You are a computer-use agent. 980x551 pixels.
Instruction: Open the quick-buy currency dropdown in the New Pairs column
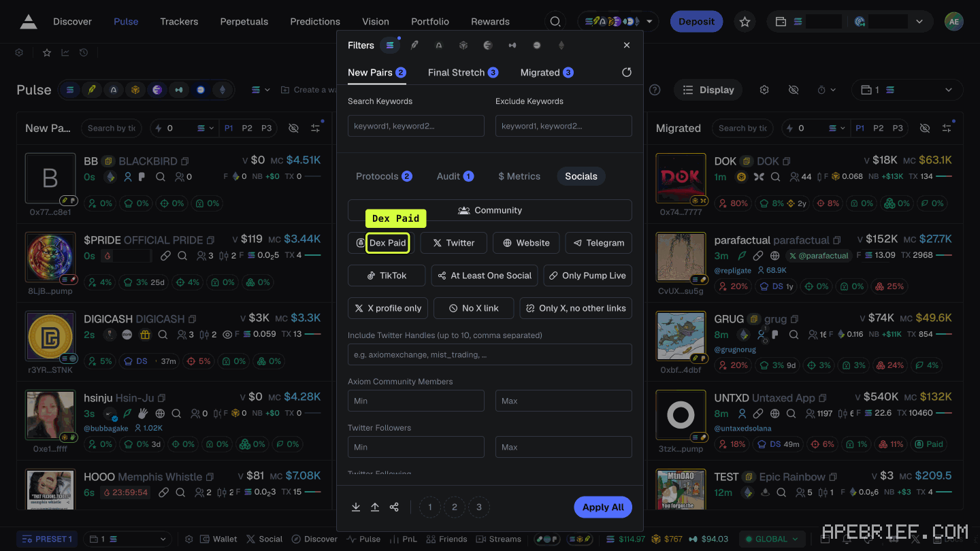pos(206,128)
